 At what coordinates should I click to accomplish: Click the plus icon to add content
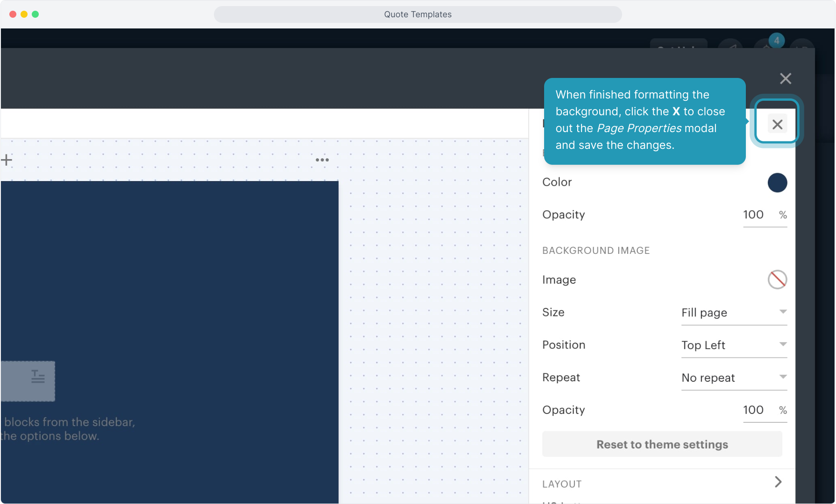pyautogui.click(x=7, y=160)
